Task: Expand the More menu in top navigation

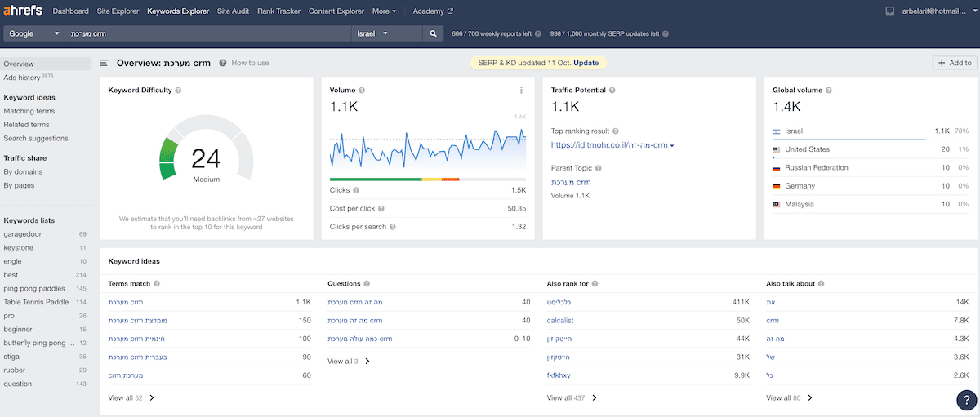Action: (384, 11)
